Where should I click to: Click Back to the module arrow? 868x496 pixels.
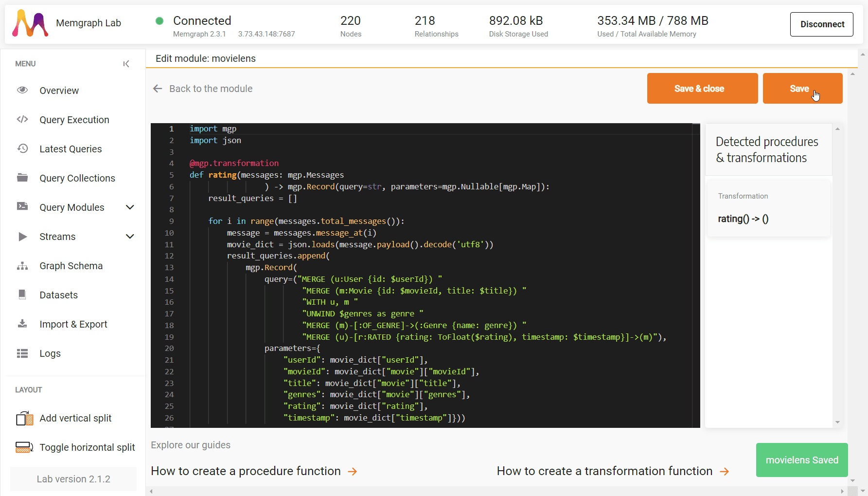click(x=158, y=88)
